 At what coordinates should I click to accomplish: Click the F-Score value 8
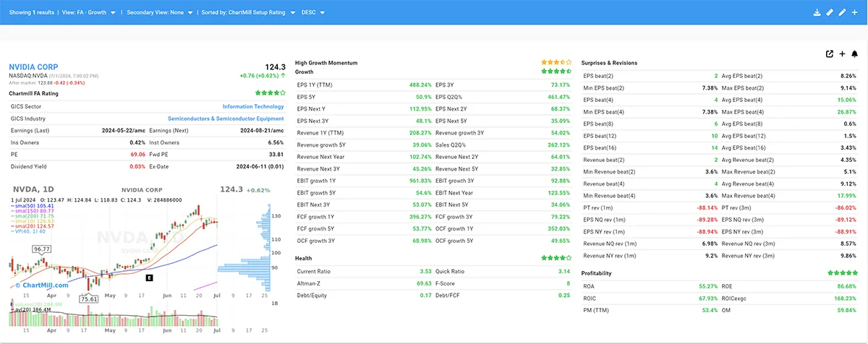[x=569, y=283]
